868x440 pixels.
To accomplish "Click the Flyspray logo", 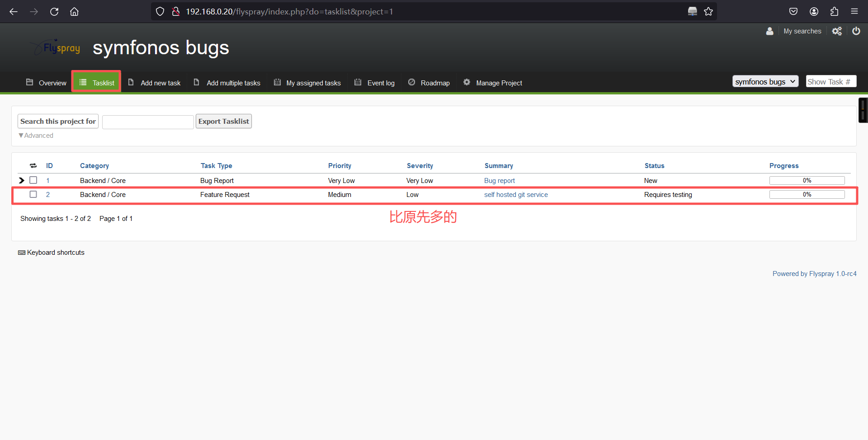I will point(55,47).
